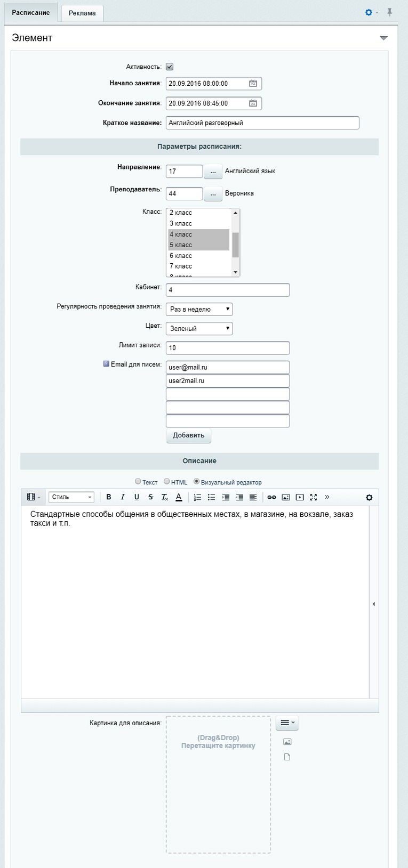Select the Визуальный редактор radio option
This screenshot has height=868, width=408.
click(197, 482)
